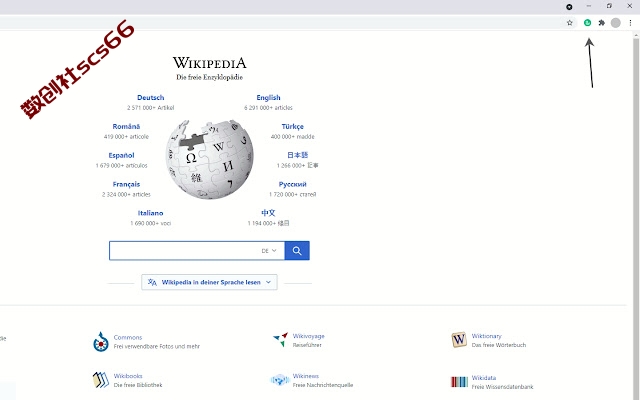
Task: Click the dark circle icon in title bar
Action: 569,7
